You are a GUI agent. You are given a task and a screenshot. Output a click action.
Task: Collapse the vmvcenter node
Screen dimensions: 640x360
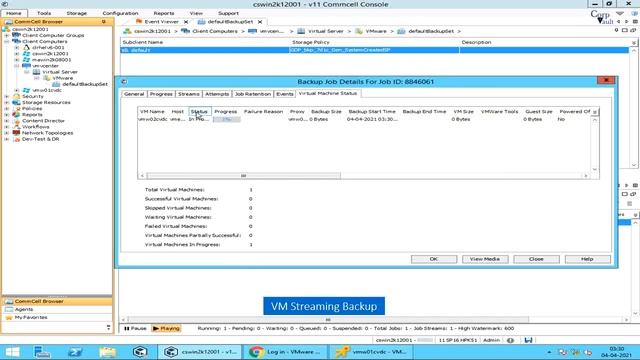(x=17, y=66)
